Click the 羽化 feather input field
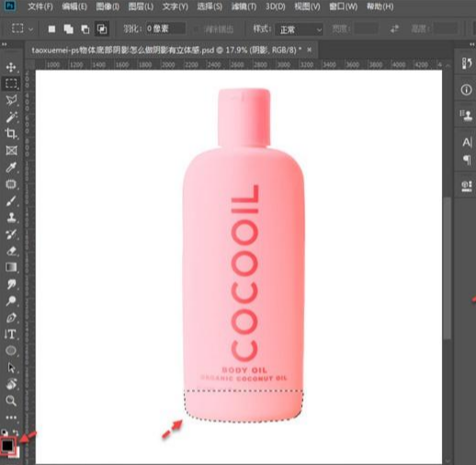Screen dimensions: 476x465 tap(165, 28)
